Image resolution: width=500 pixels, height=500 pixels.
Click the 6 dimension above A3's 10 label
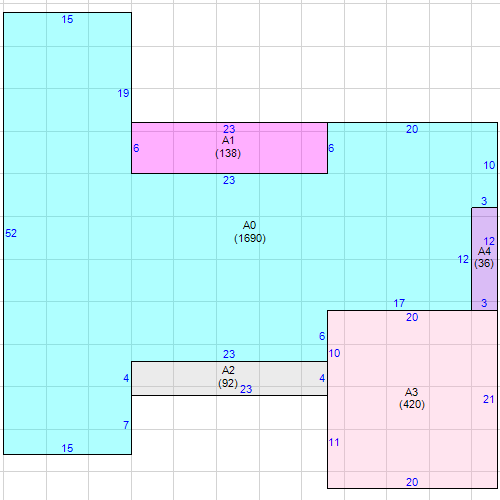pos(322,336)
